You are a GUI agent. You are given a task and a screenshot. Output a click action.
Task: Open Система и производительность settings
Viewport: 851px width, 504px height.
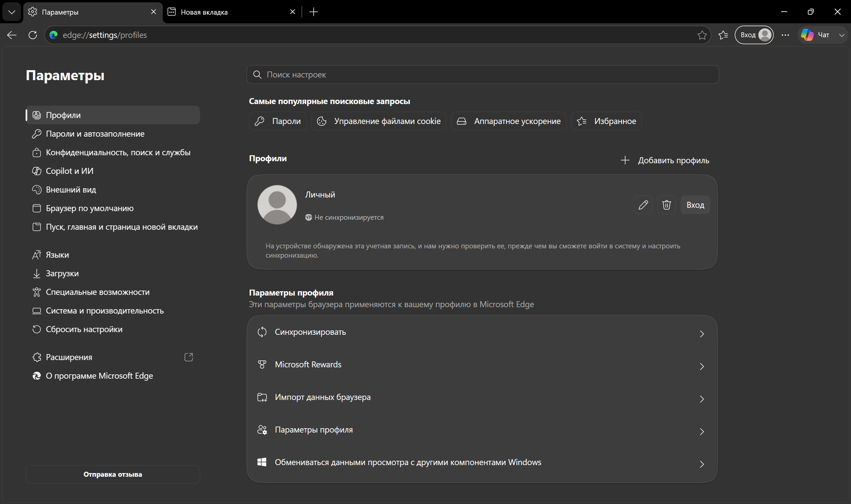tap(113, 311)
